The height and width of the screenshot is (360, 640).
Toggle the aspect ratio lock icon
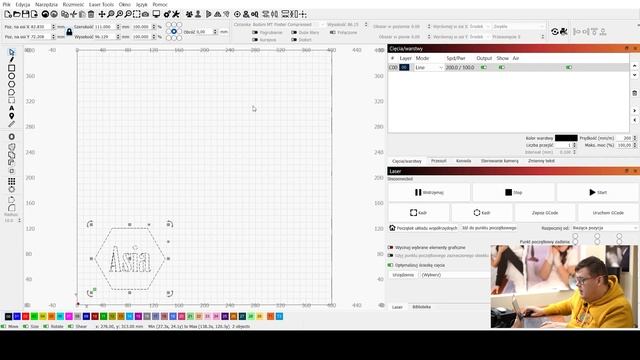point(69,31)
